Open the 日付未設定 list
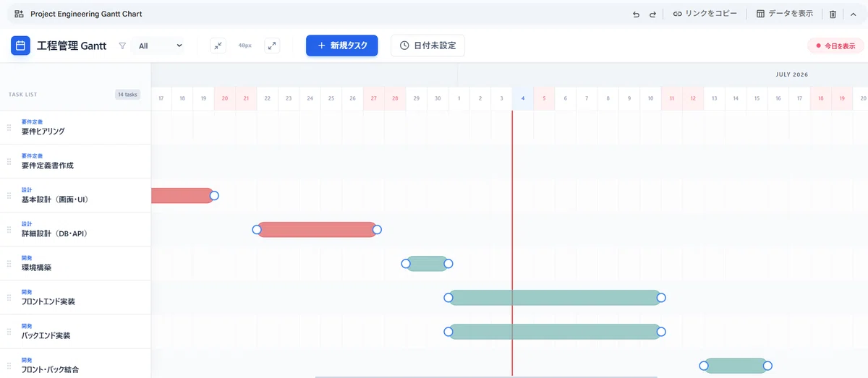The height and width of the screenshot is (378, 868). click(427, 45)
